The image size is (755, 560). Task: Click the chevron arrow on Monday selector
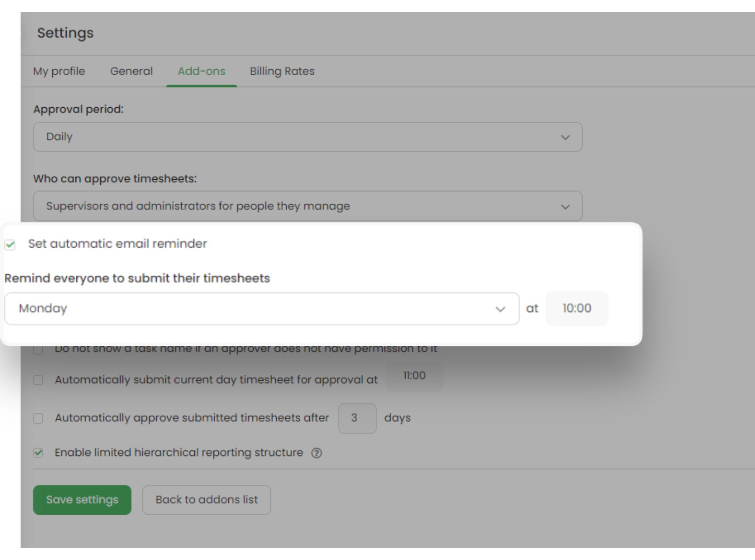click(x=500, y=309)
